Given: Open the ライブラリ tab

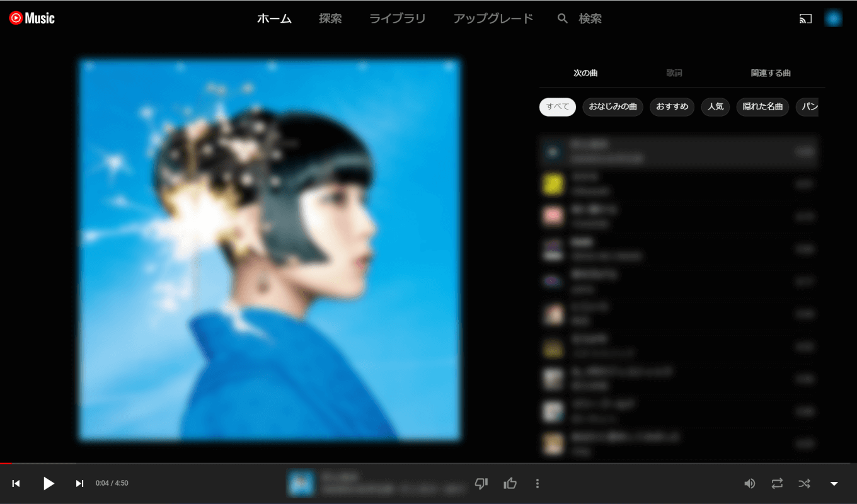Looking at the screenshot, I should click(x=398, y=19).
